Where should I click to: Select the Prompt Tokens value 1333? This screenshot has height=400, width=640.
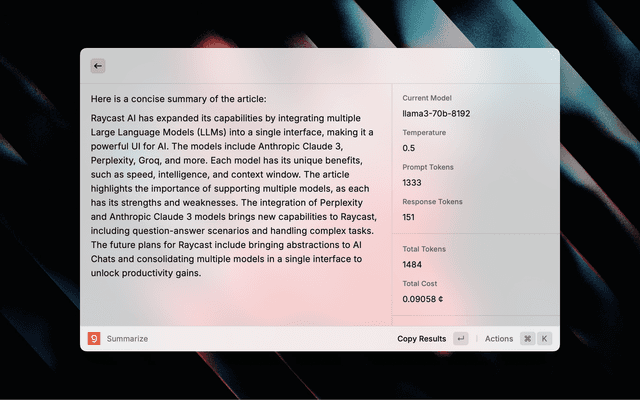pyautogui.click(x=412, y=182)
